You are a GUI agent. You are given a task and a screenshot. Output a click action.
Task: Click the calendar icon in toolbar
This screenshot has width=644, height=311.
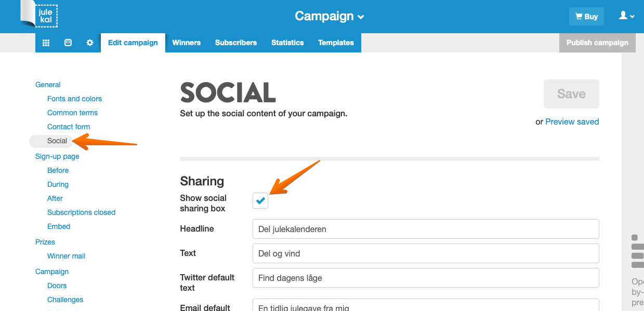point(68,43)
